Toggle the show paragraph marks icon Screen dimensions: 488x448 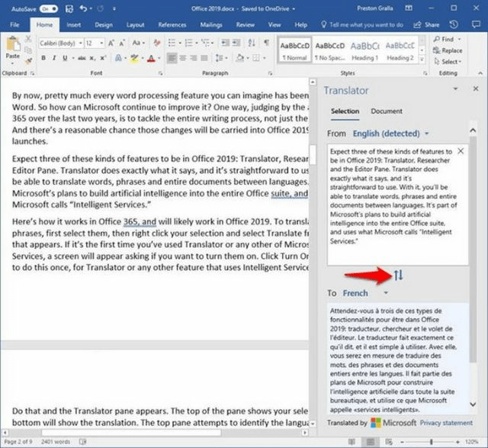[x=266, y=43]
